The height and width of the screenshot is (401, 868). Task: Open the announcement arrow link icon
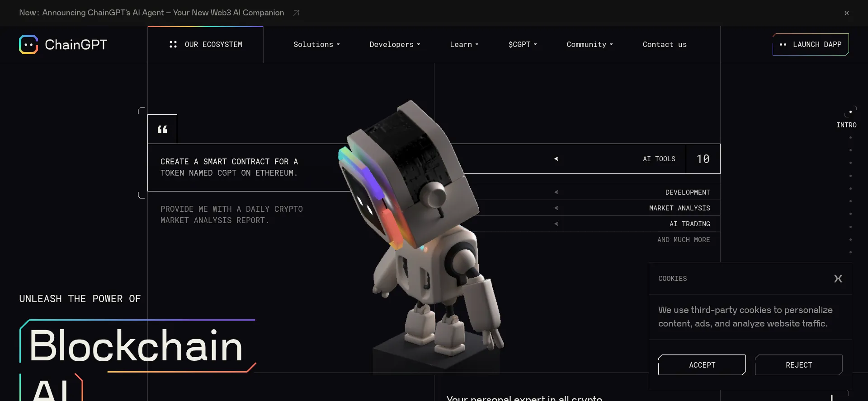point(296,13)
